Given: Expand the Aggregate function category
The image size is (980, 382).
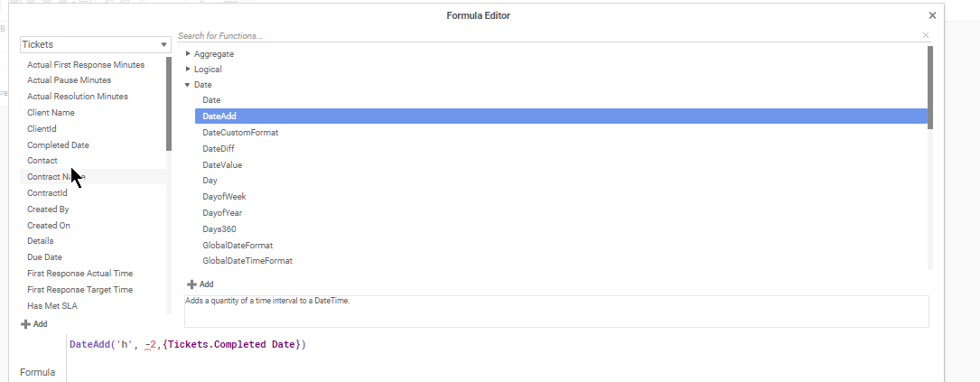Looking at the screenshot, I should point(188,54).
